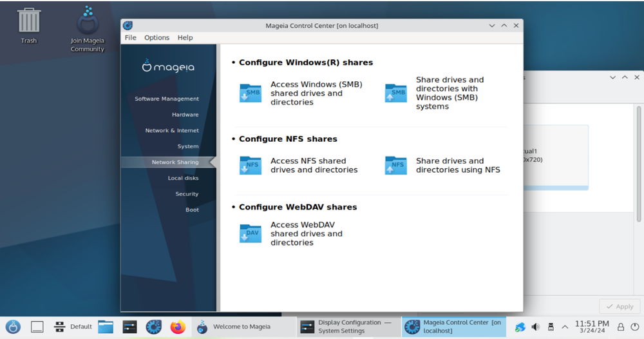
Task: Select Hardware category in sidebar
Action: 185,115
